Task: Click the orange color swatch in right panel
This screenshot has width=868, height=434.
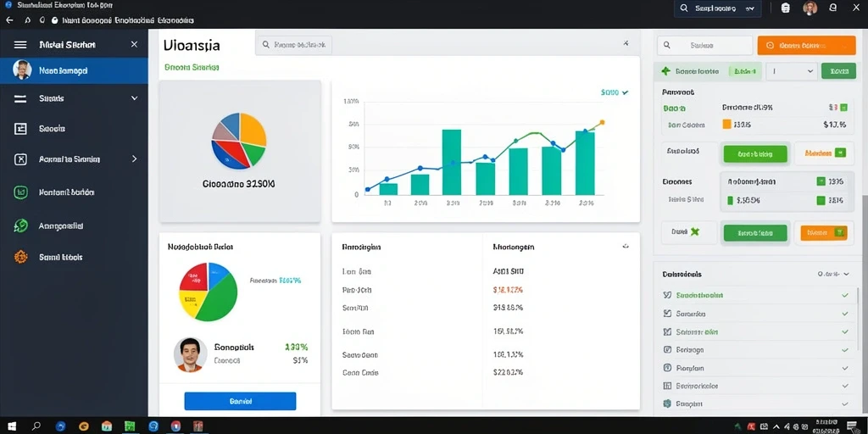Action: click(x=726, y=125)
